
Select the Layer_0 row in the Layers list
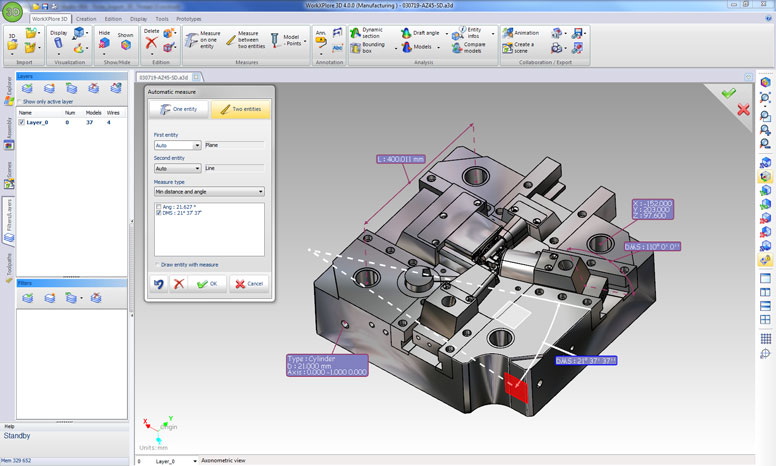click(x=72, y=122)
